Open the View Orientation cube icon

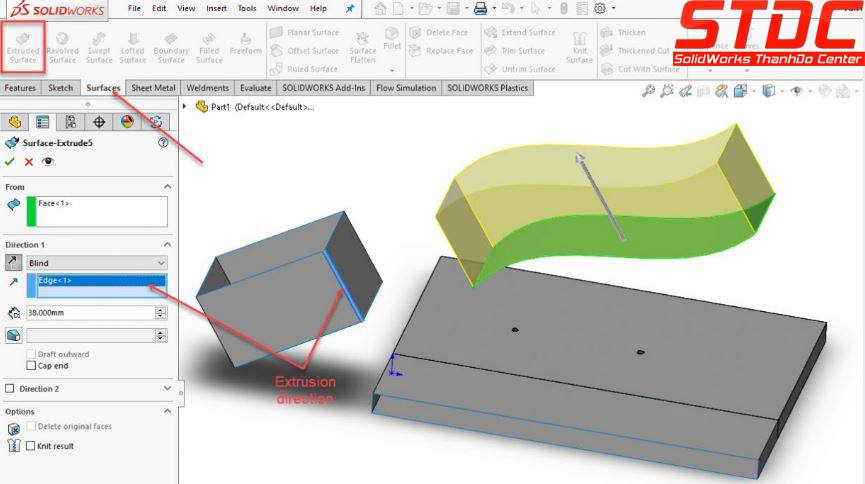740,91
